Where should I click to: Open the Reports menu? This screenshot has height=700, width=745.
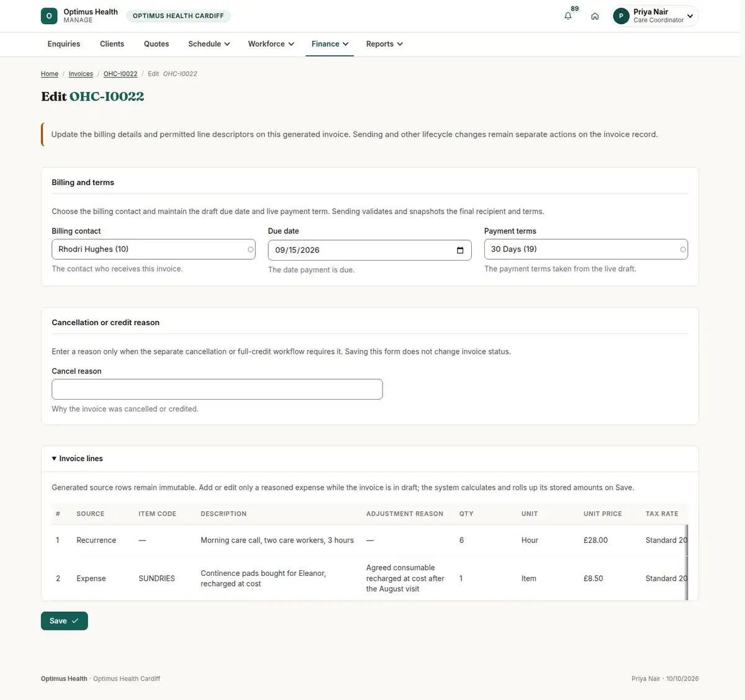click(x=384, y=44)
